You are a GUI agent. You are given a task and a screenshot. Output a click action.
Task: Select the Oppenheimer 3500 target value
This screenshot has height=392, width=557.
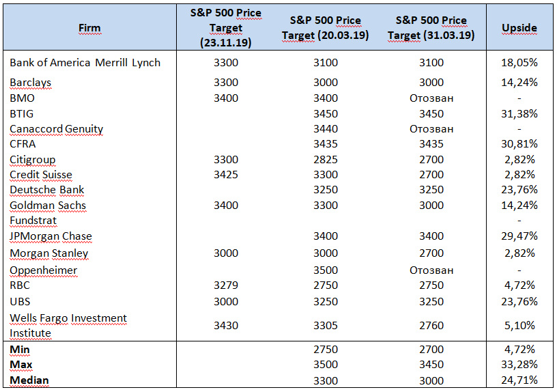[x=325, y=270]
